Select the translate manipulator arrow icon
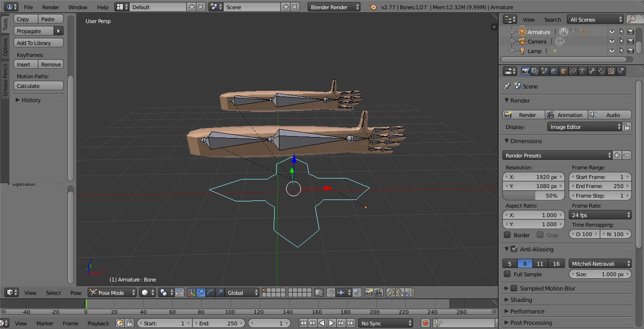 coord(201,293)
